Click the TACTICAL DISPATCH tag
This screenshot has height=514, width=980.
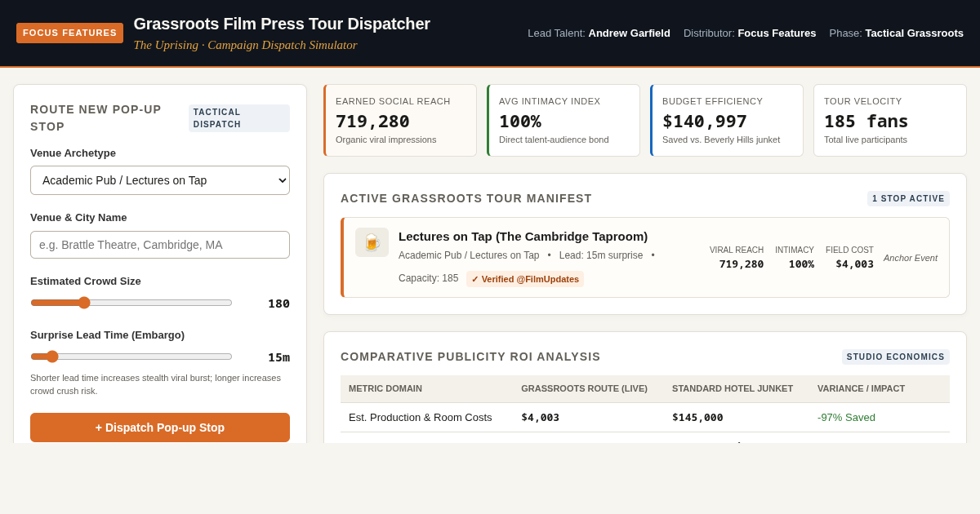pos(239,118)
